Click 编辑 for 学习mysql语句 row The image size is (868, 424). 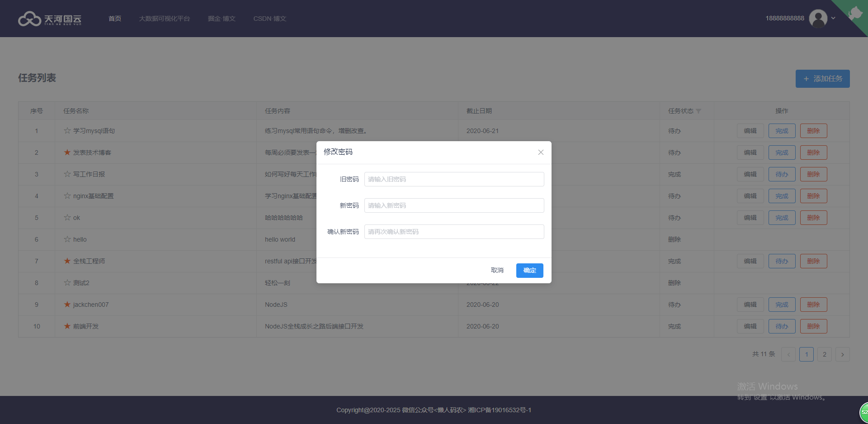750,131
